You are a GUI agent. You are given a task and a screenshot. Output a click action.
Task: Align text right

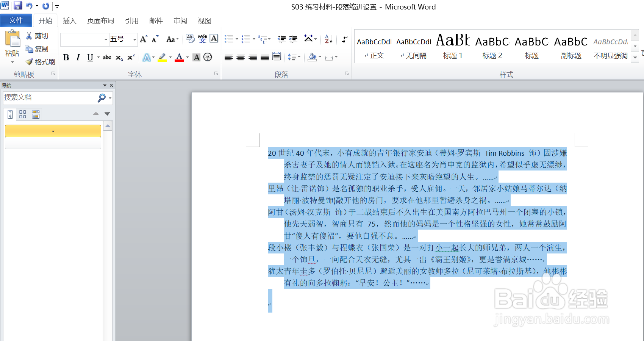pyautogui.click(x=253, y=57)
